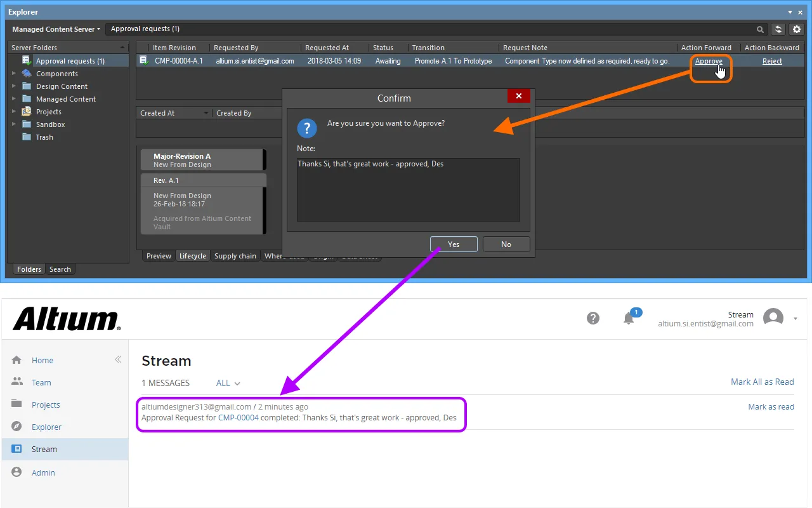Click inside the Note text field

[x=409, y=190]
